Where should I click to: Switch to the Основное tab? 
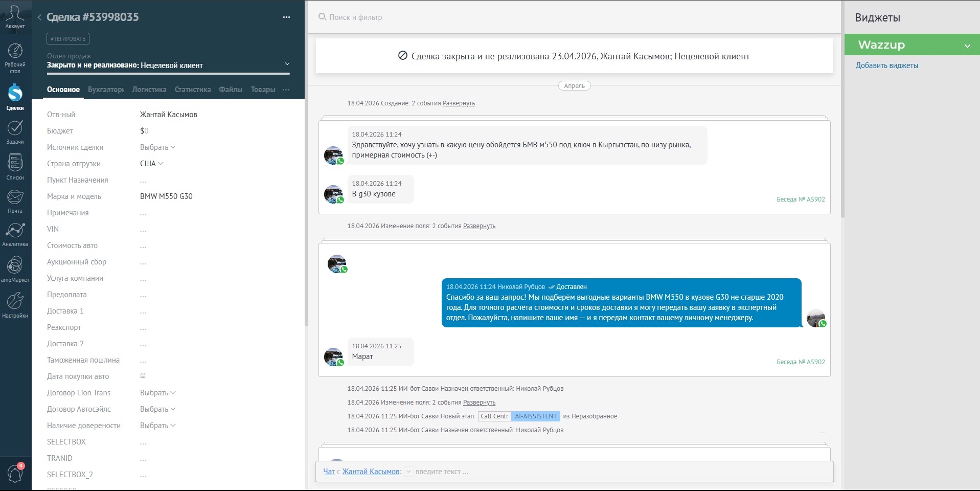point(63,90)
